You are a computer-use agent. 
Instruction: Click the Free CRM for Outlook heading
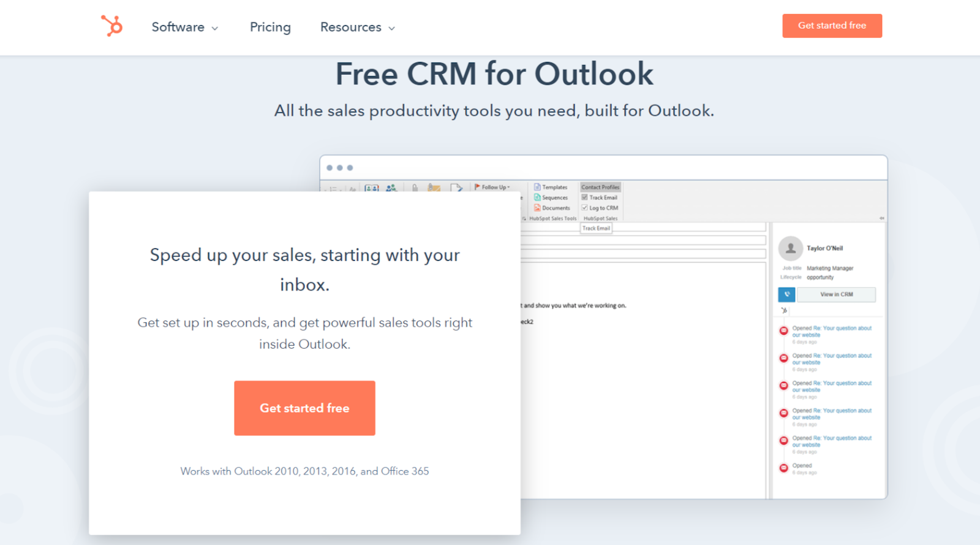pos(494,74)
